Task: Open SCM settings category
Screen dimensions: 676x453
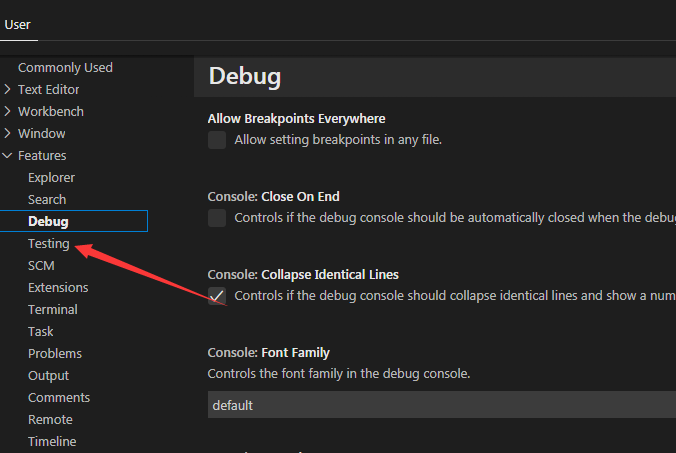Action: click(x=41, y=266)
